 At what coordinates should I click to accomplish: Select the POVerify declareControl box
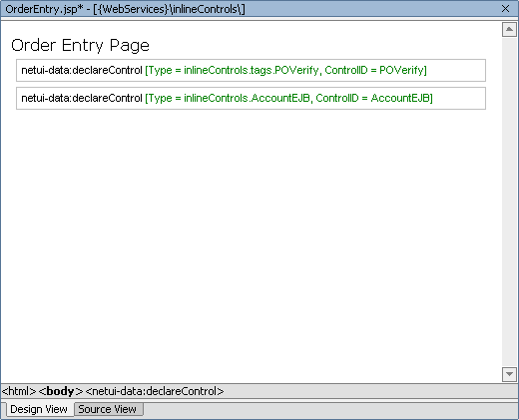click(x=251, y=70)
